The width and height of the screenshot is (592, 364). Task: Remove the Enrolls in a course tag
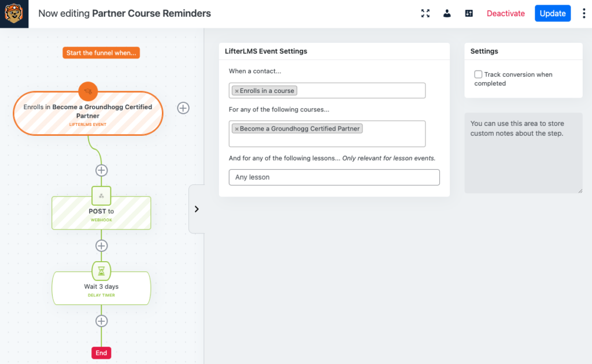236,91
